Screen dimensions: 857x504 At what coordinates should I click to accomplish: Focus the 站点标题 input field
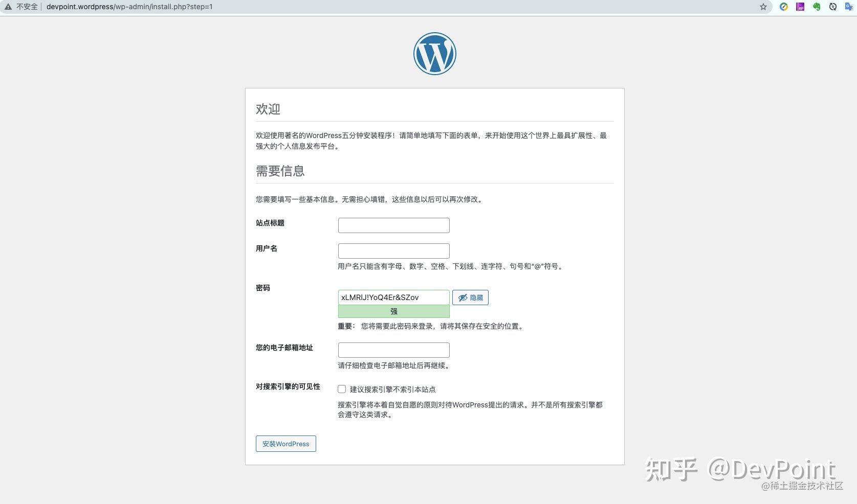tap(393, 225)
